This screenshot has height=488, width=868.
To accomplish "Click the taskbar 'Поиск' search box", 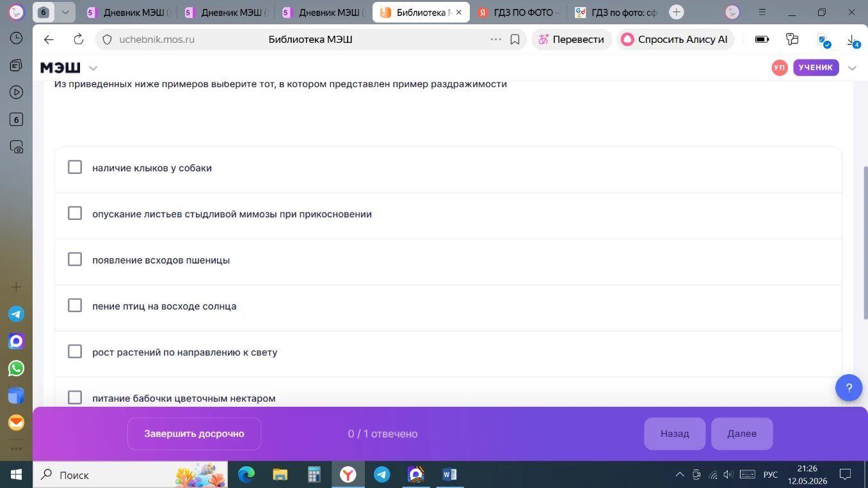I will [130, 475].
